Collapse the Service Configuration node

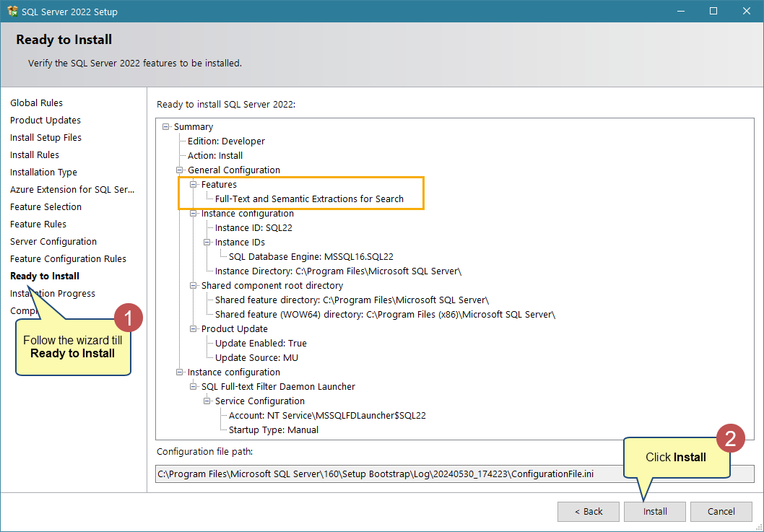[207, 401]
